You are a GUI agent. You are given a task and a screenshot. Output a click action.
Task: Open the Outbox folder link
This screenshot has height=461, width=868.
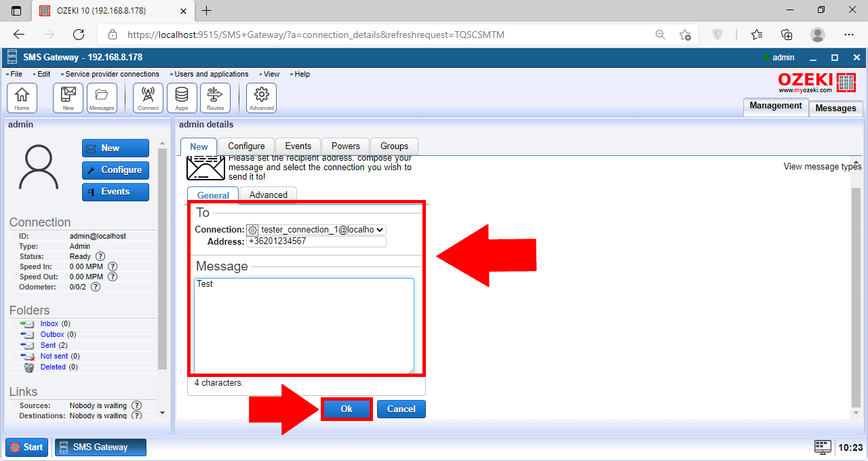click(x=52, y=335)
